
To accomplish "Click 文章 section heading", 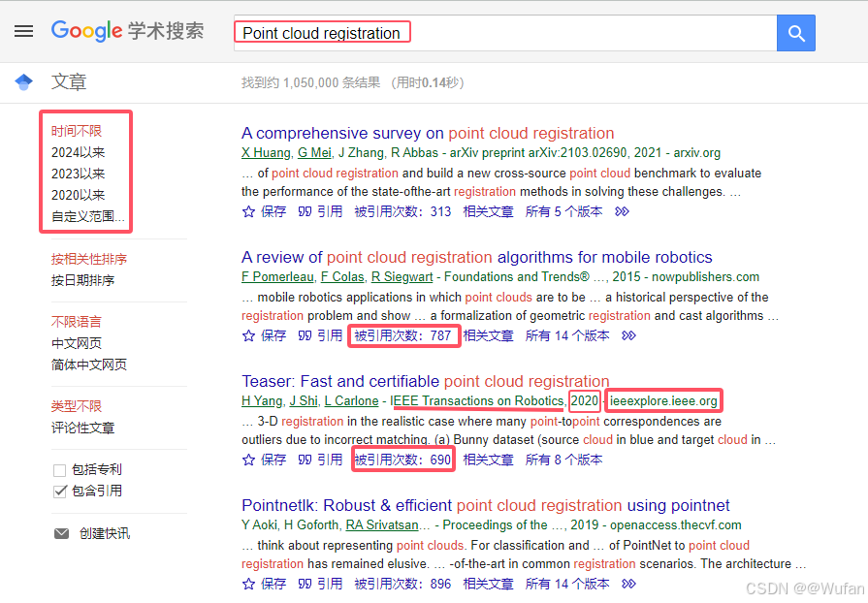I will click(69, 81).
